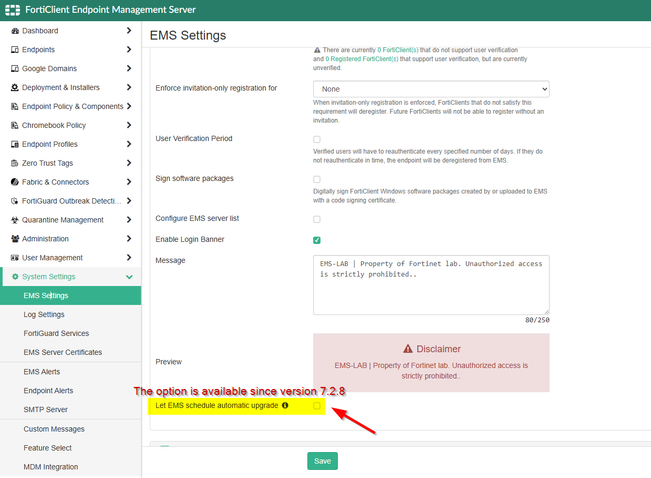Expand the Chromebook Policy chevron
The height and width of the screenshot is (478, 651).
point(129,125)
